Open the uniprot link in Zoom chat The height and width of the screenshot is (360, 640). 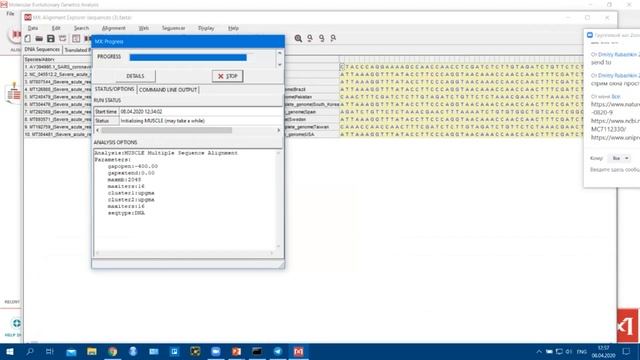(615, 138)
